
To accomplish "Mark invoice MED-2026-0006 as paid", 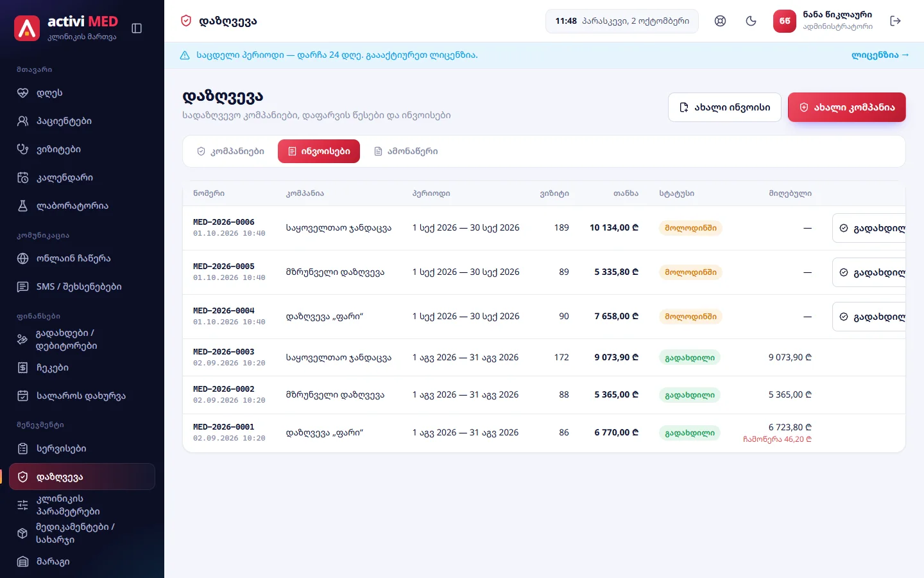I will point(869,228).
